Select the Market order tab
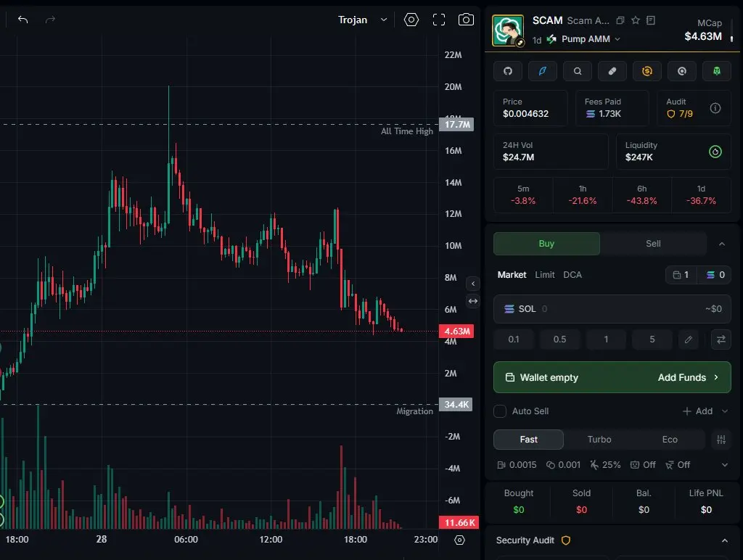The width and height of the screenshot is (743, 560). [x=512, y=275]
